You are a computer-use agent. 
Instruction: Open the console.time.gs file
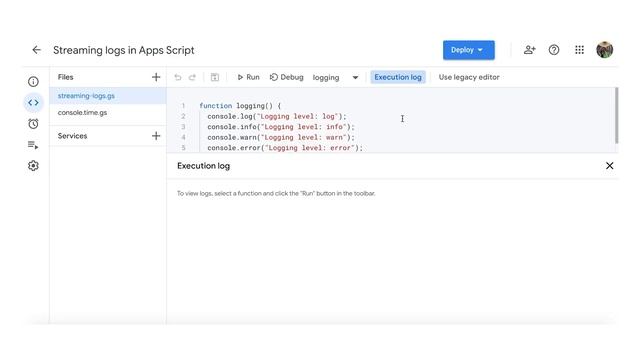click(x=108, y=113)
